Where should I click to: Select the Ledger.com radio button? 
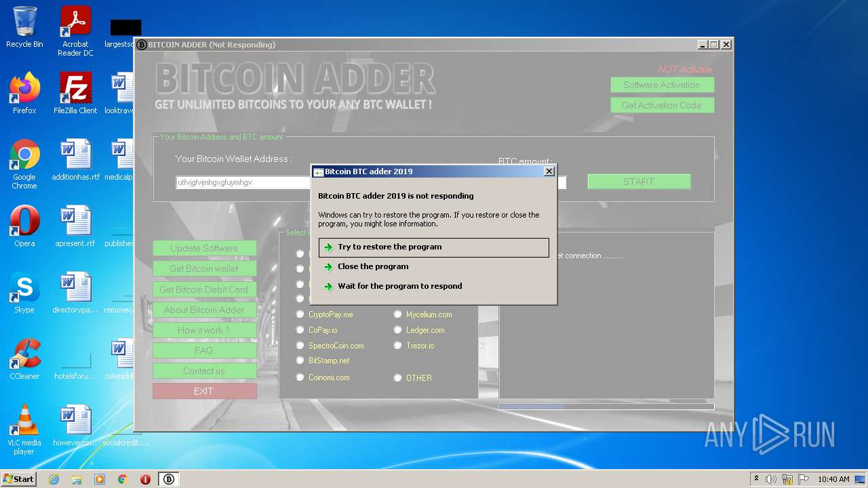397,330
